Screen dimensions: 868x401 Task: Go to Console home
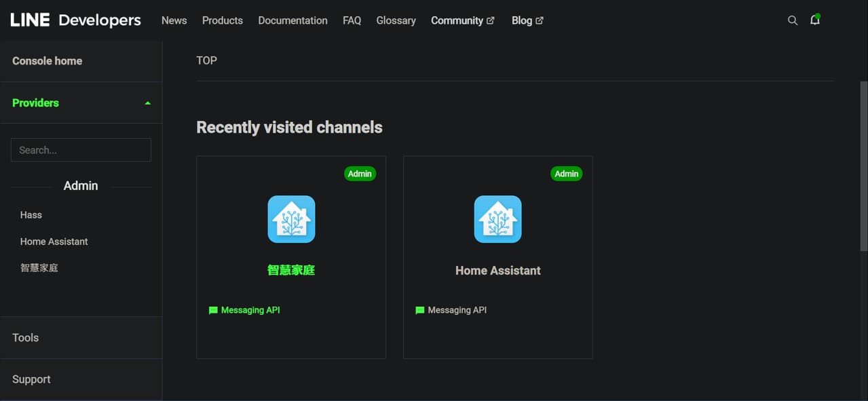click(47, 61)
